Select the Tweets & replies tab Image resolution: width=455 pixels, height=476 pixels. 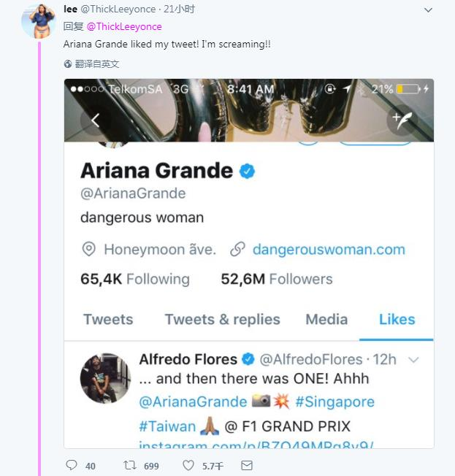[222, 320]
